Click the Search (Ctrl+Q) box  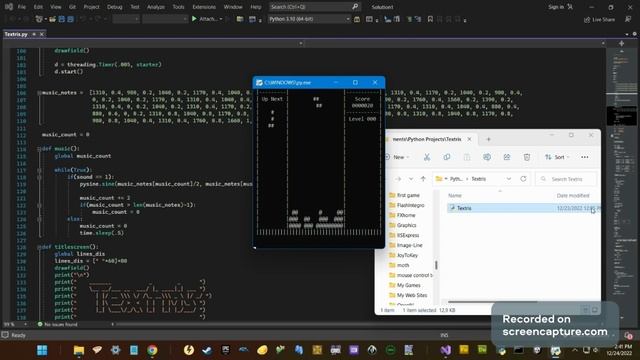point(315,7)
